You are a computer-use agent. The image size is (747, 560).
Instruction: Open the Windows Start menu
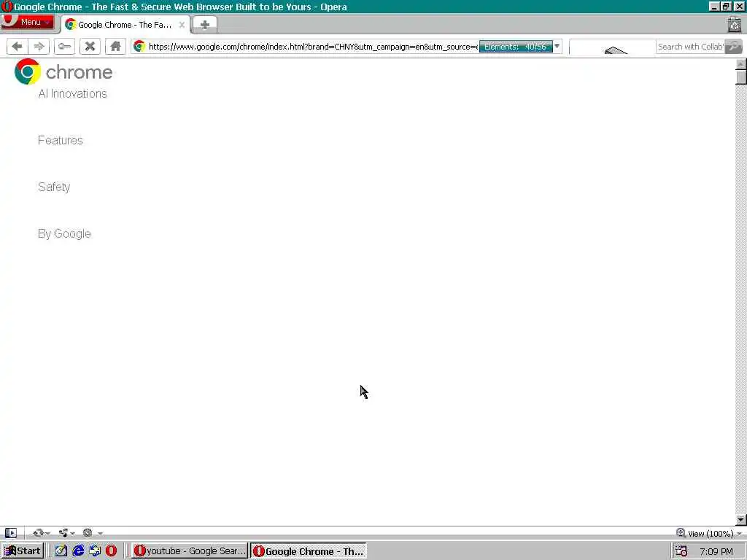click(23, 551)
